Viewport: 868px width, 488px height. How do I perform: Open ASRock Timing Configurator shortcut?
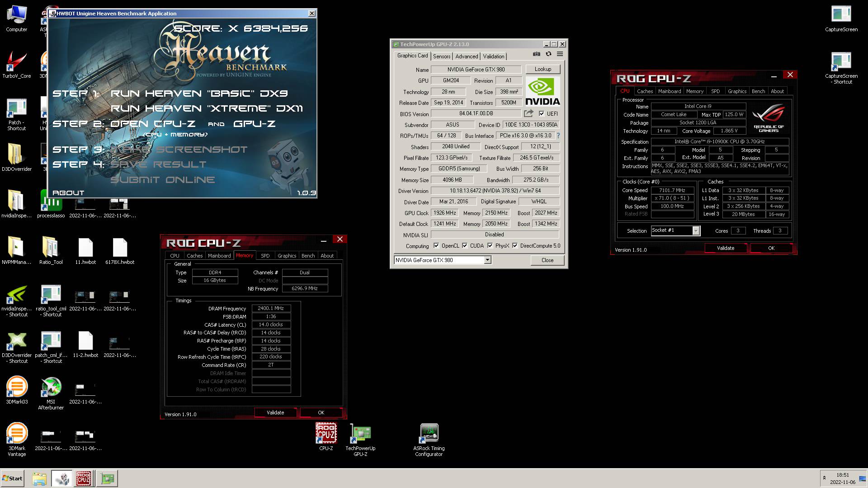pyautogui.click(x=429, y=439)
